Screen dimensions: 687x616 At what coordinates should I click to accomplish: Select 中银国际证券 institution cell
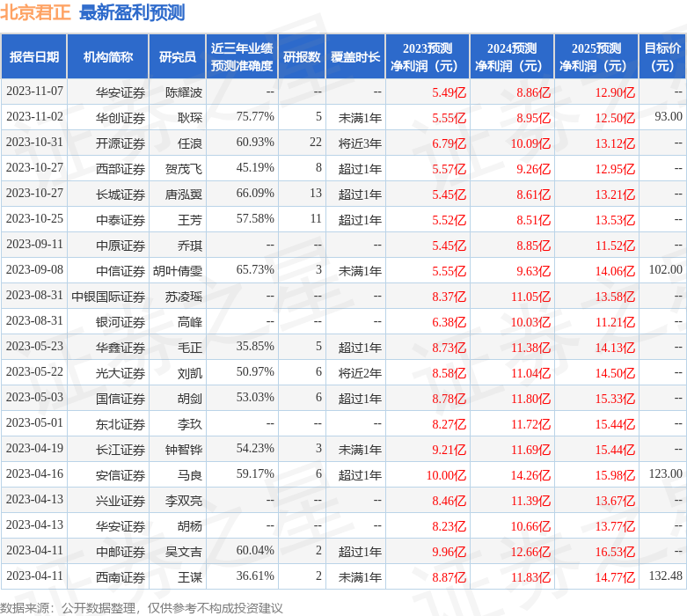tap(108, 296)
